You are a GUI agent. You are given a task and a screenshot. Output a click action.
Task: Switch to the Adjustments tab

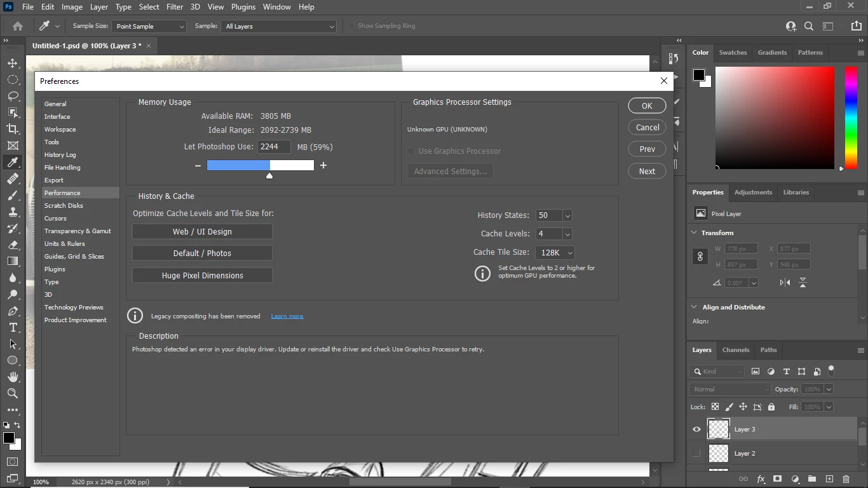point(753,193)
